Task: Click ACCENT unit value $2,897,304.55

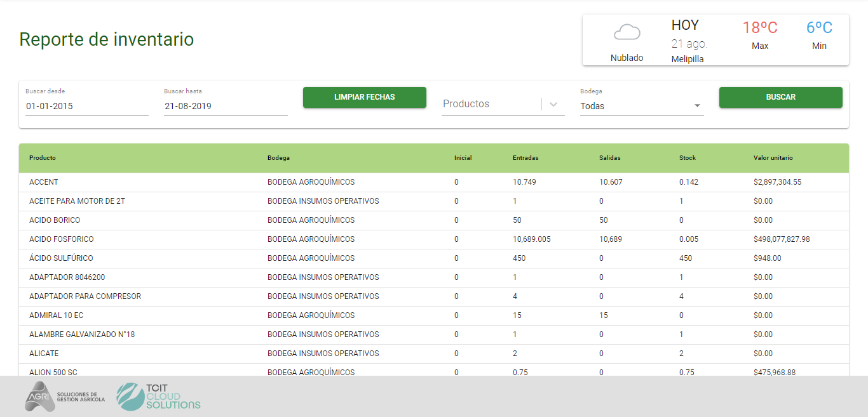Action: point(778,182)
